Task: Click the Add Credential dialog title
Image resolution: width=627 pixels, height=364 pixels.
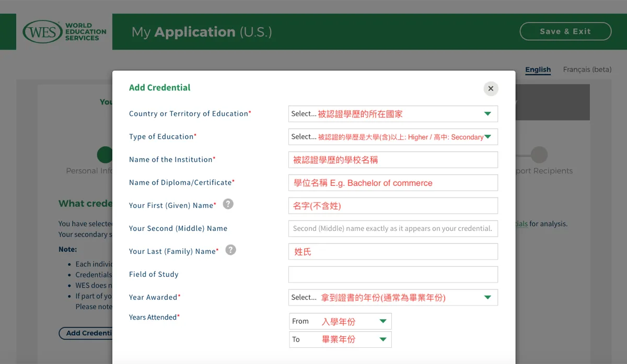Action: point(160,88)
